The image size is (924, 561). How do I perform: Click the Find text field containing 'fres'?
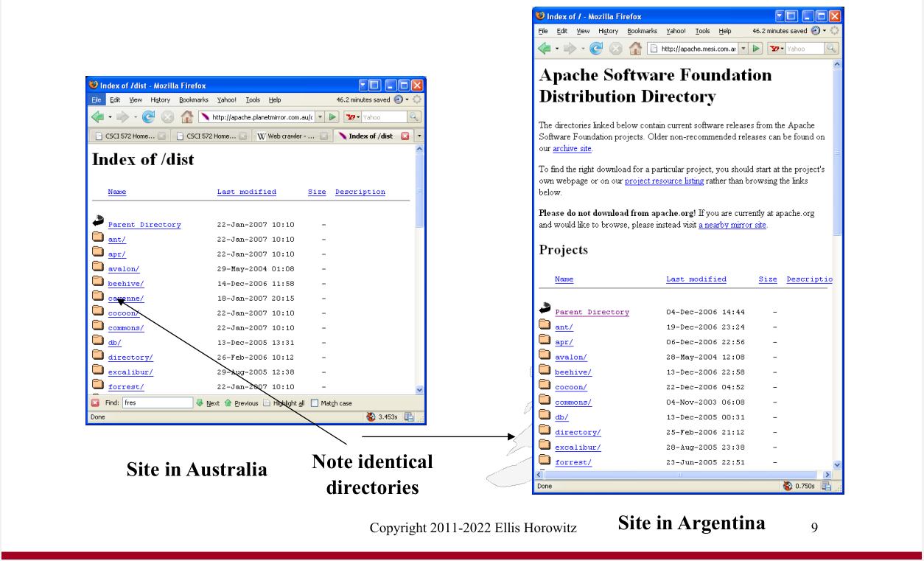pyautogui.click(x=156, y=403)
